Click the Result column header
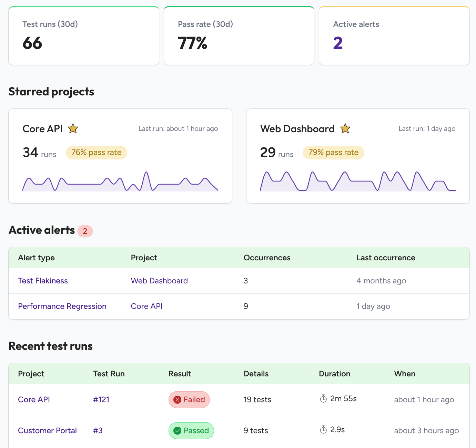The width and height of the screenshot is (476, 448). (x=180, y=374)
